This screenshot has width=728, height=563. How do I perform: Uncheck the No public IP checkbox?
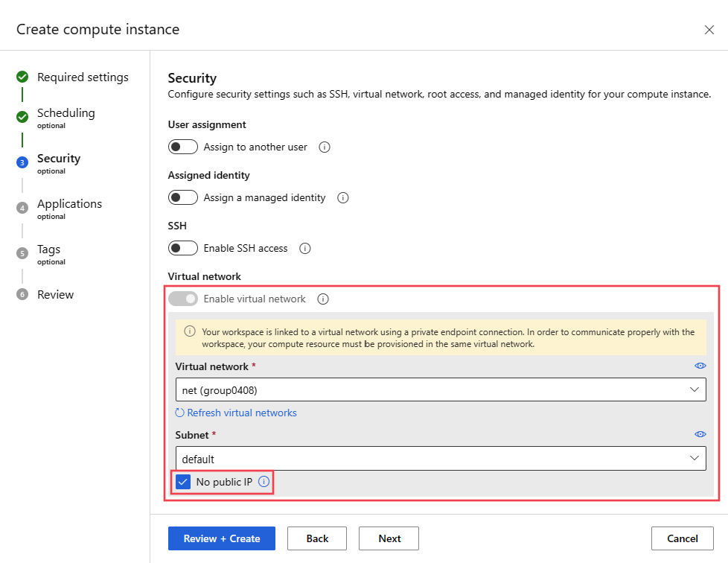click(183, 482)
